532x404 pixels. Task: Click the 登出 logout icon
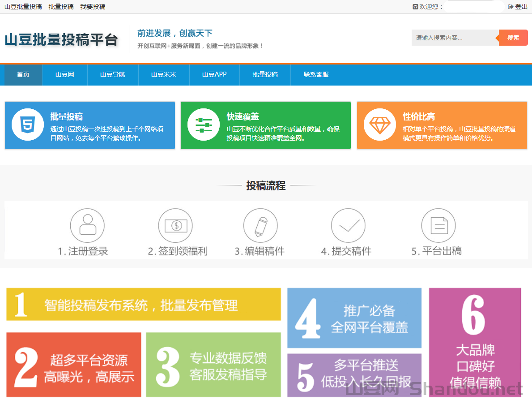(x=510, y=7)
